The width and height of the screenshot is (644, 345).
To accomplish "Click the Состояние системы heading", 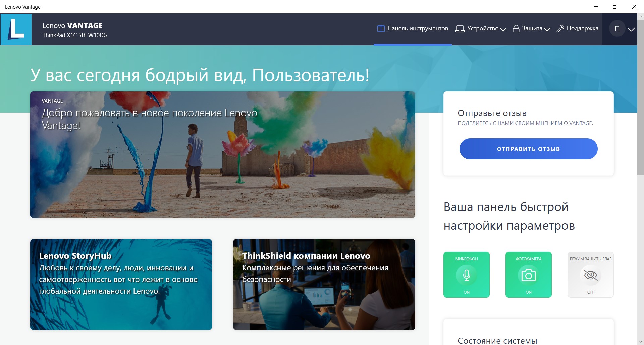I will coord(497,341).
